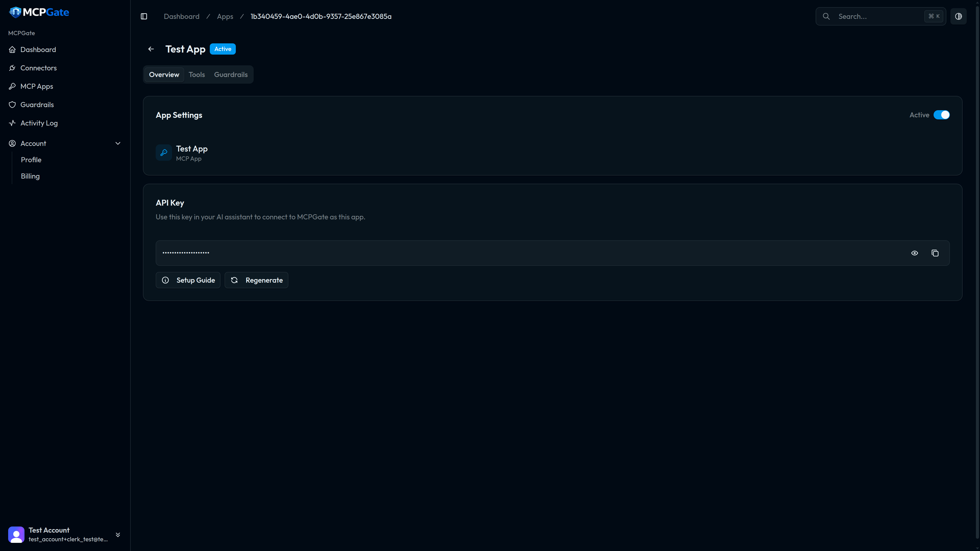980x551 pixels.
Task: Click the Regenerate button
Action: 256,280
